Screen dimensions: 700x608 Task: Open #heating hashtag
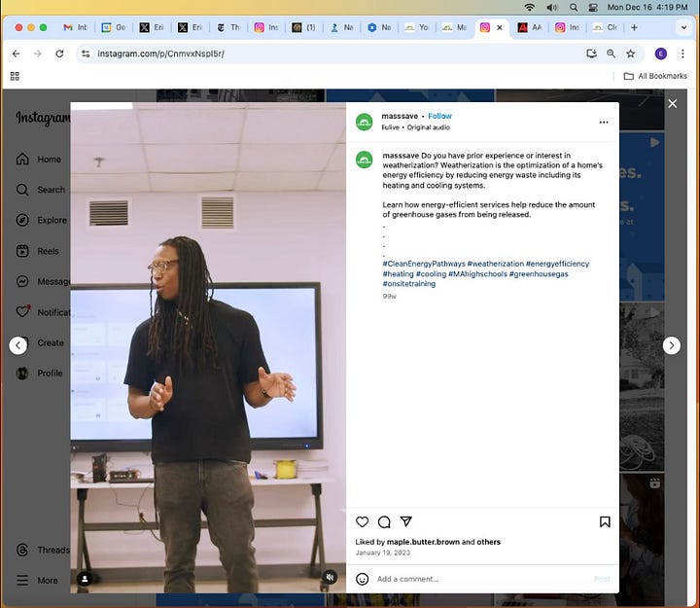pyautogui.click(x=399, y=274)
